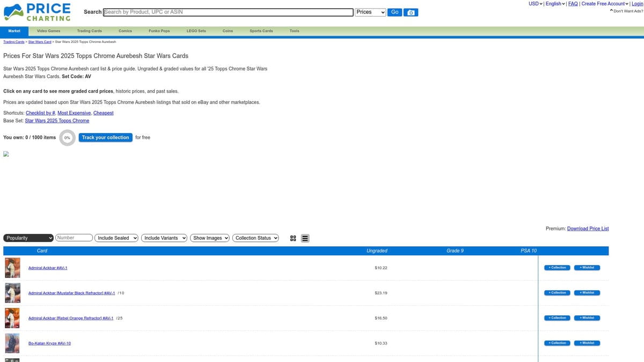Click the camera search icon button
Image resolution: width=644 pixels, height=362 pixels.
(x=411, y=12)
